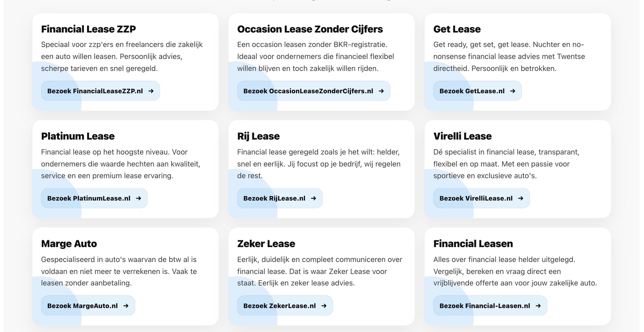Click arrow icon on the ZekerLease.nl button
This screenshot has width=644, height=332.
tap(324, 306)
